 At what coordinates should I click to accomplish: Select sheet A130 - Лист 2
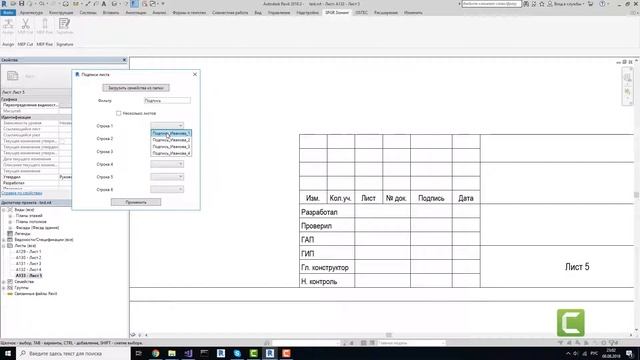click(29, 258)
